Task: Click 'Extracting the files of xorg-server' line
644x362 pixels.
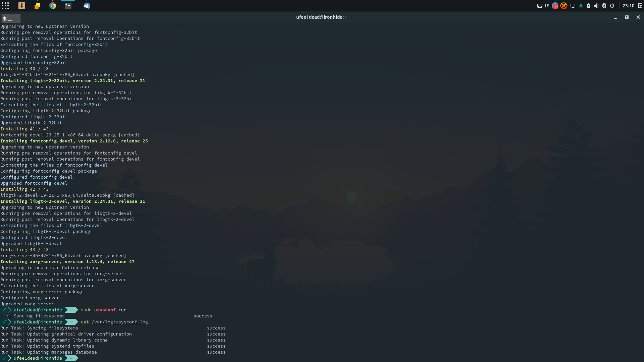Action: 47,286
